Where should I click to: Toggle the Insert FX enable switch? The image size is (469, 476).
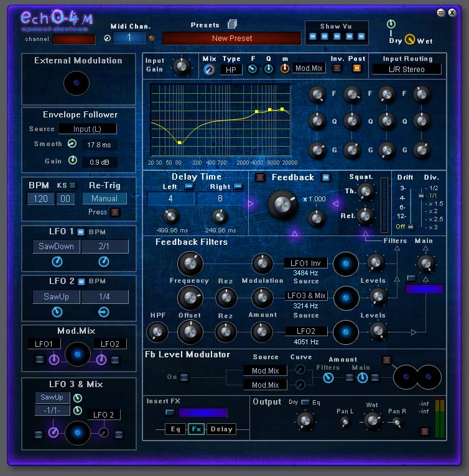coord(170,413)
